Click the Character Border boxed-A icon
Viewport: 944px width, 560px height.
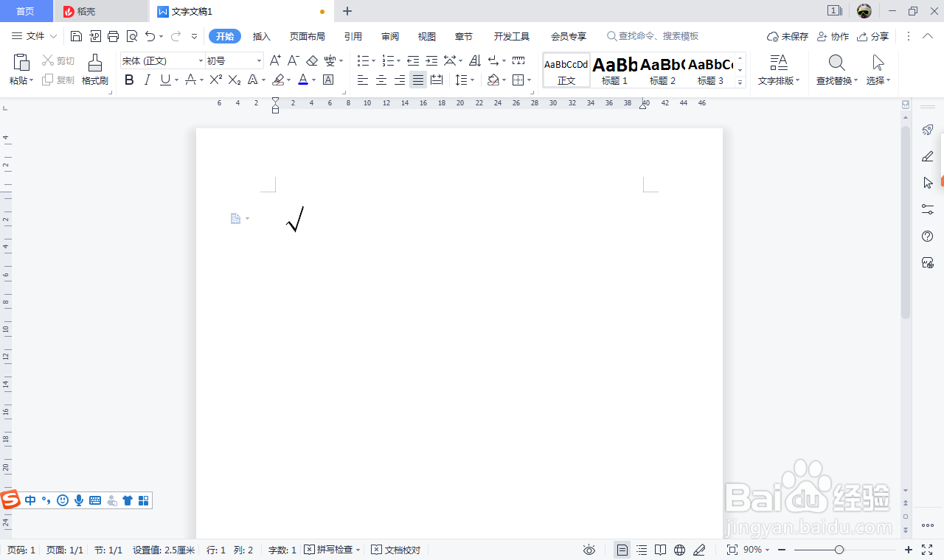pos(328,80)
